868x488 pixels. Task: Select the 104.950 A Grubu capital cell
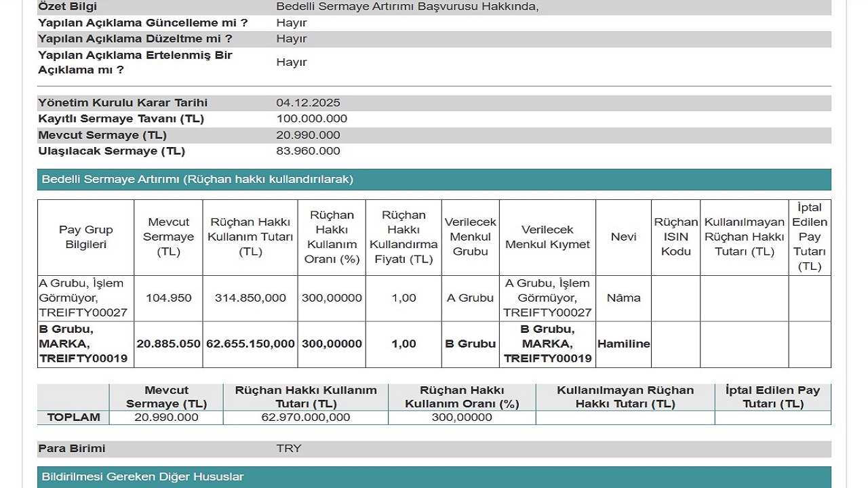point(169,298)
